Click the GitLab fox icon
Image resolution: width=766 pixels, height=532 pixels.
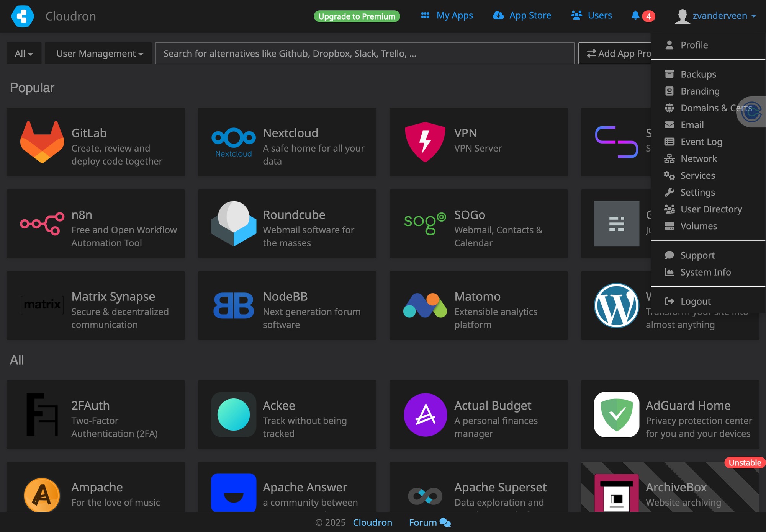click(x=42, y=142)
